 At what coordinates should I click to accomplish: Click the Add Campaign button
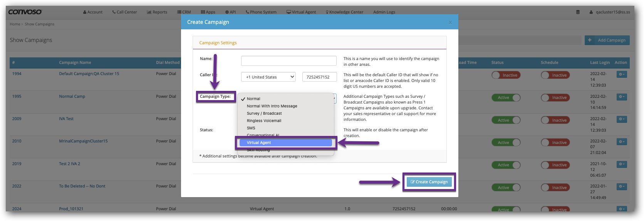tap(607, 40)
